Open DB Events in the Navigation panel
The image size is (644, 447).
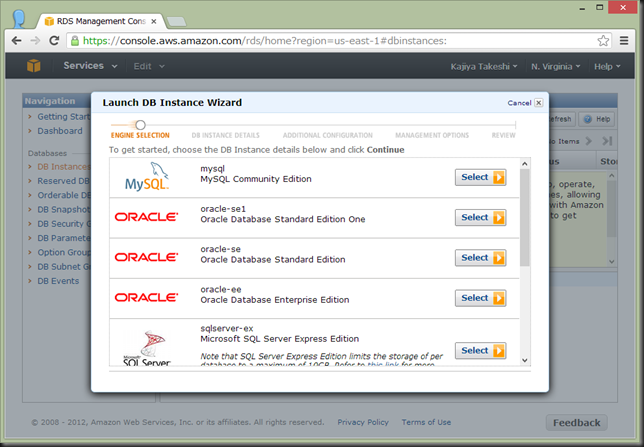58,281
